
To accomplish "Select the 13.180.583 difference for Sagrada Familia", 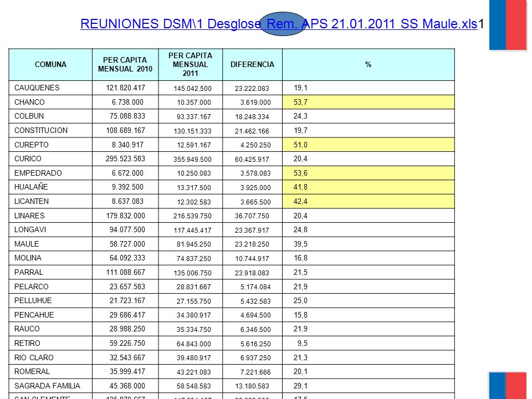I will (252, 386).
